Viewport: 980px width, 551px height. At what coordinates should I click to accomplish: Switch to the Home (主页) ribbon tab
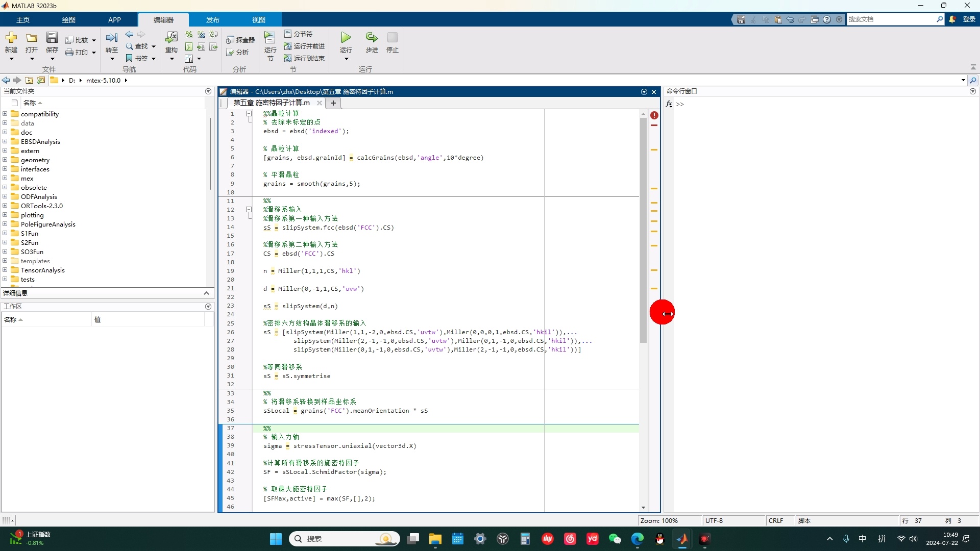(x=23, y=19)
